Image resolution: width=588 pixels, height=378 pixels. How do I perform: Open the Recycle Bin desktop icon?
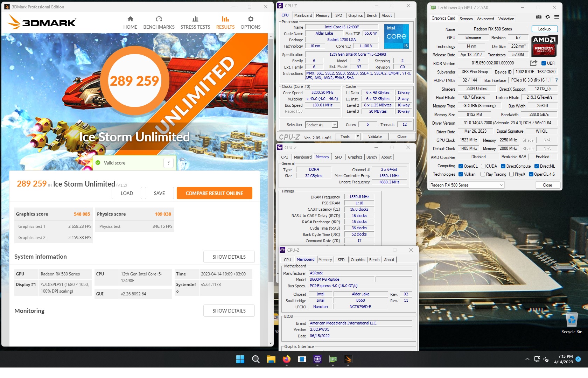click(x=572, y=323)
